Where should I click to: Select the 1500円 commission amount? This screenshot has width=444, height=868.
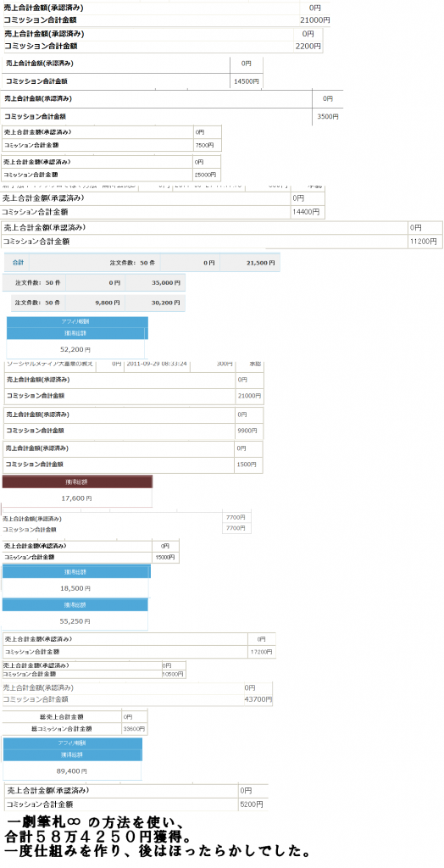247,465
